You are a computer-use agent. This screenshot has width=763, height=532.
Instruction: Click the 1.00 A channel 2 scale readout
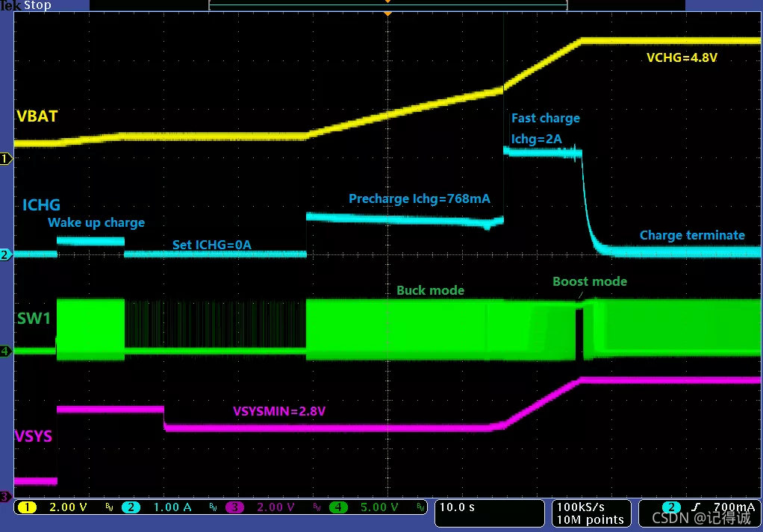[x=172, y=507]
